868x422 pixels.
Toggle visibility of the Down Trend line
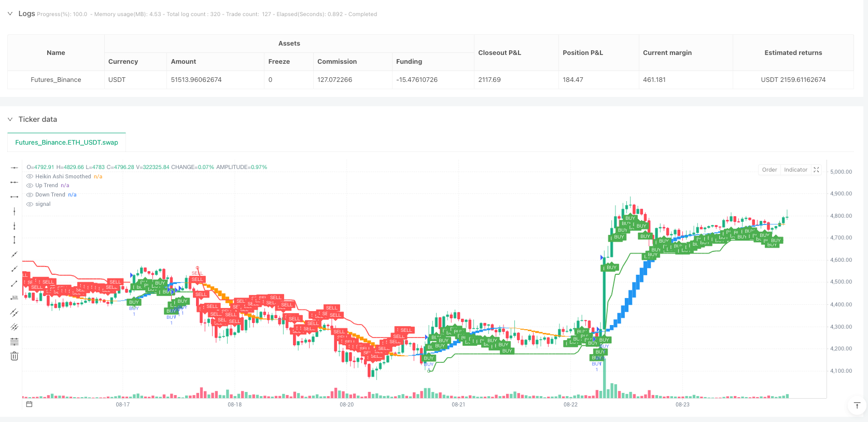pyautogui.click(x=30, y=195)
